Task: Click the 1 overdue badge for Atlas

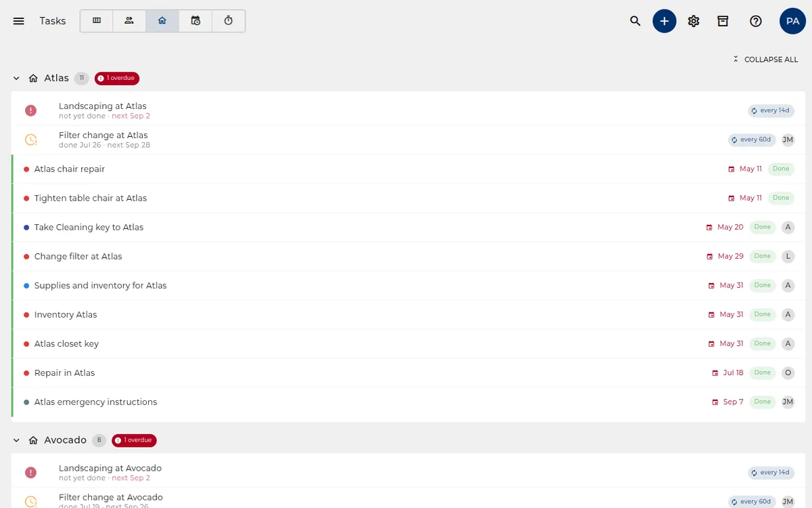Action: pos(117,79)
